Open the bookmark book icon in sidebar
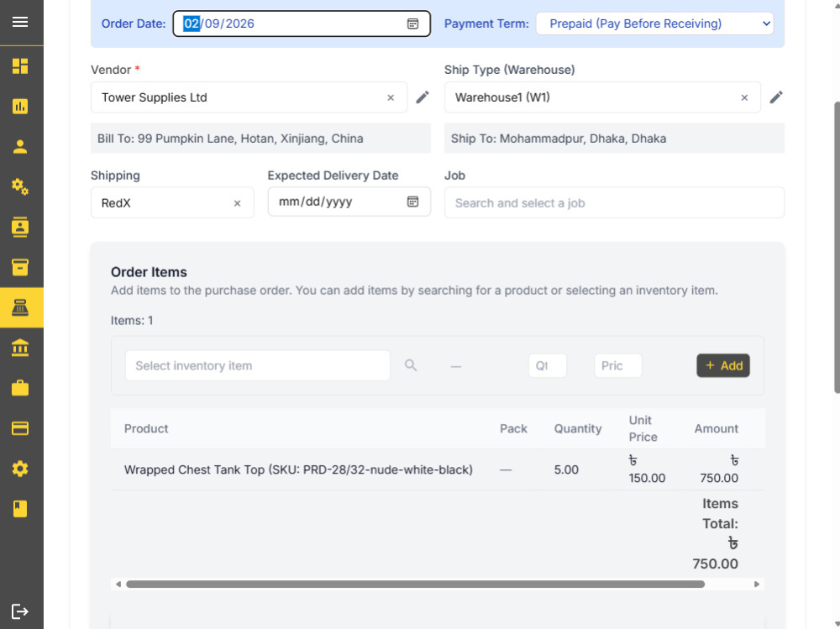840x629 pixels. coord(20,508)
